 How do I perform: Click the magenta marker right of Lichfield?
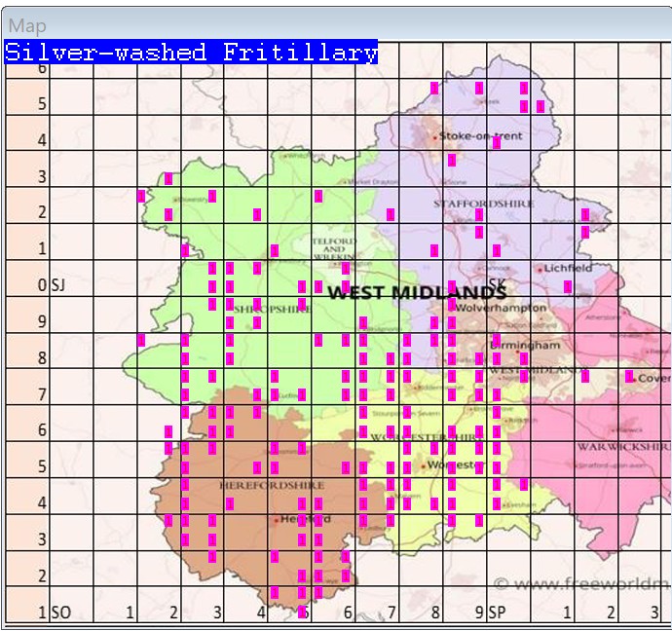click(568, 286)
